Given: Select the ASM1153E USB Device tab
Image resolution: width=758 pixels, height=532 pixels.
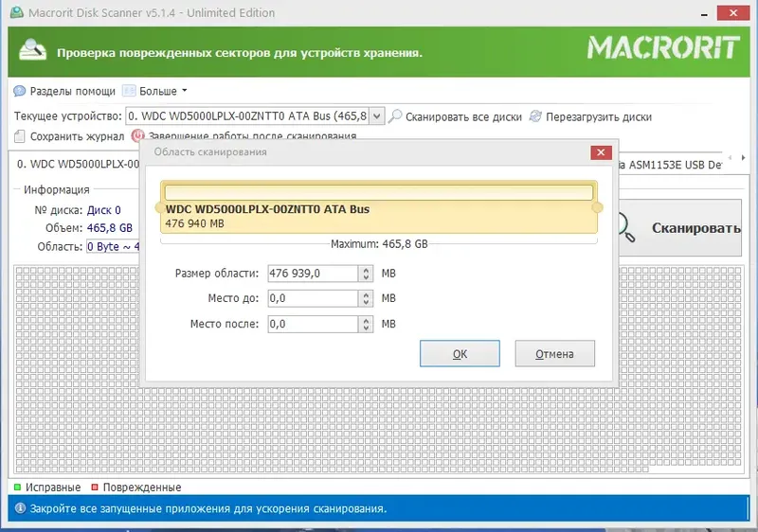Looking at the screenshot, I should click(x=671, y=165).
